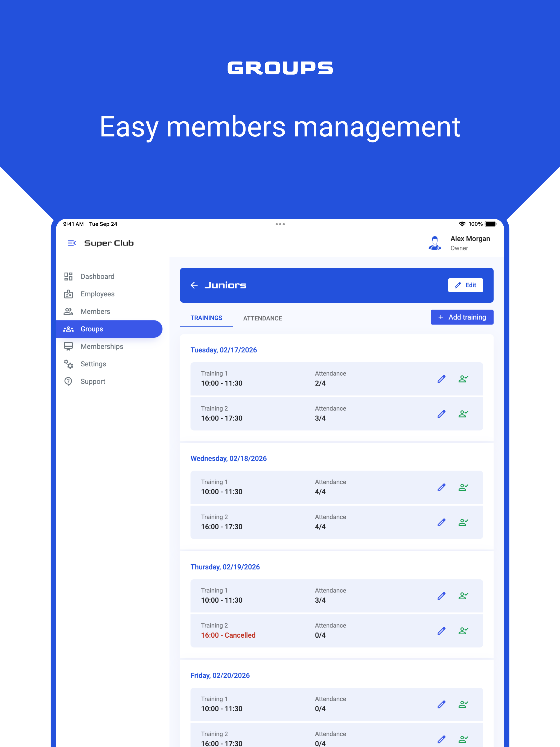Viewport: 560px width, 747px height.
Task: Click the Dashboard grid icon
Action: tap(68, 277)
